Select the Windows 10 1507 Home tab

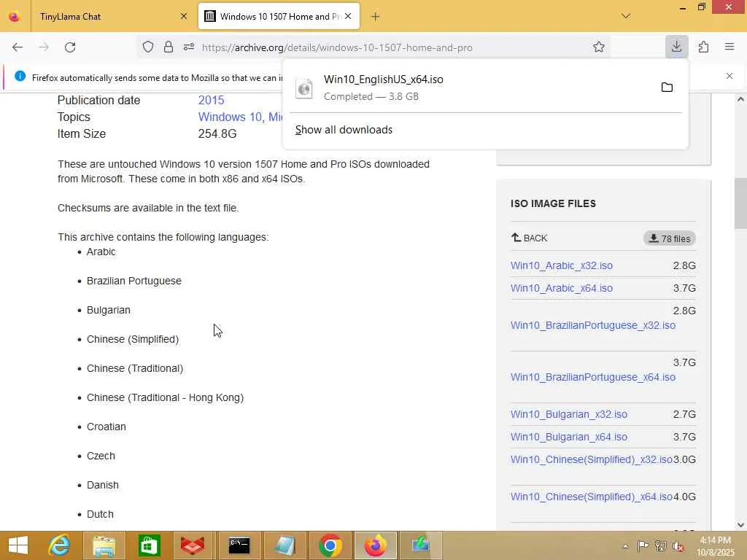click(279, 17)
